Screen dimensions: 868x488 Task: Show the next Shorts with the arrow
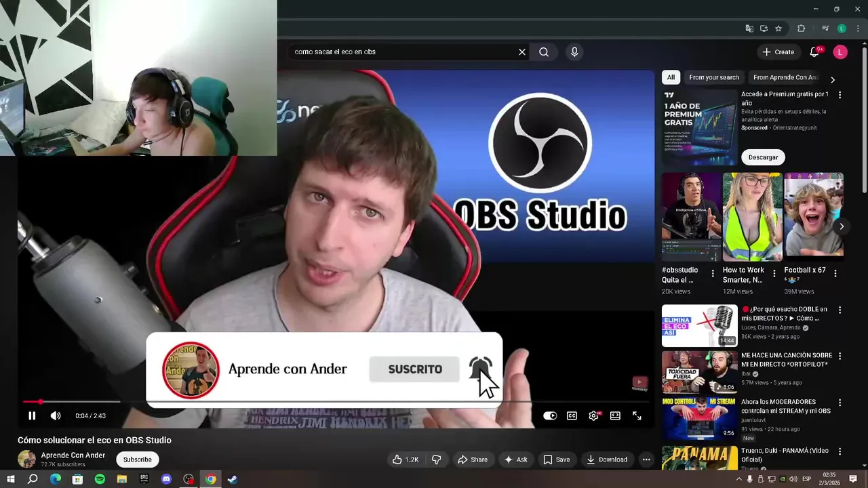(x=842, y=226)
